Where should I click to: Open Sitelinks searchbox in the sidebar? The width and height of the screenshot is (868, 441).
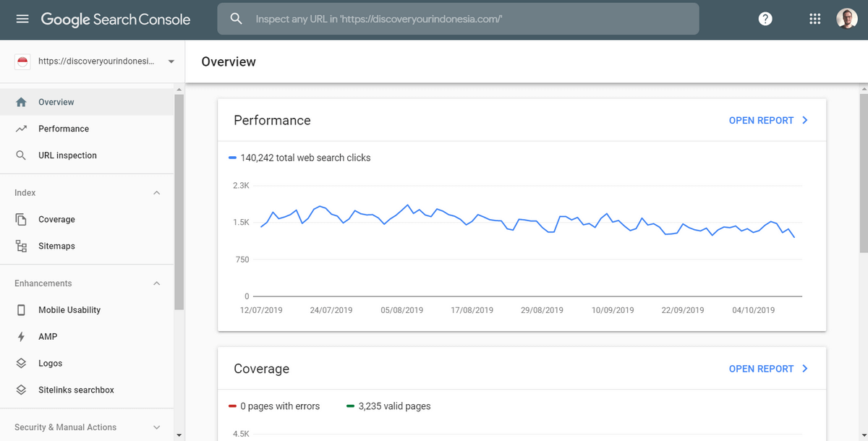tap(76, 390)
